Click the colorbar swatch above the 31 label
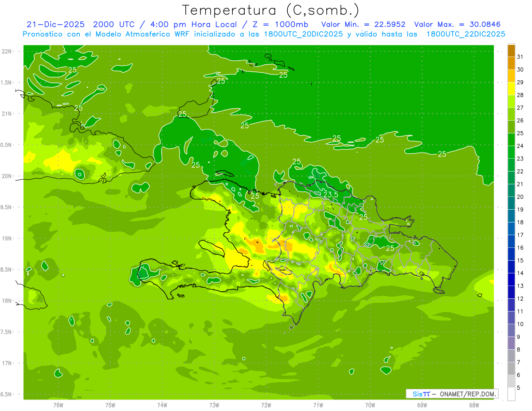Image resolution: width=532 pixels, height=411 pixels. (x=511, y=51)
